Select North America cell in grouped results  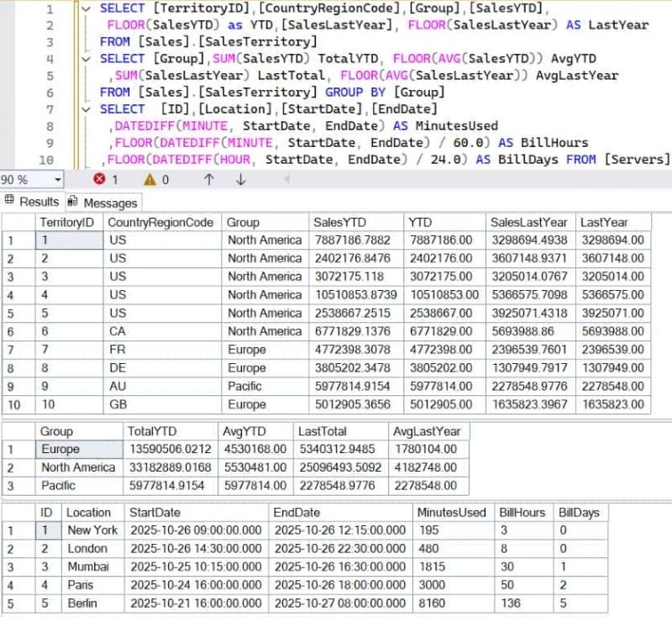(79, 467)
